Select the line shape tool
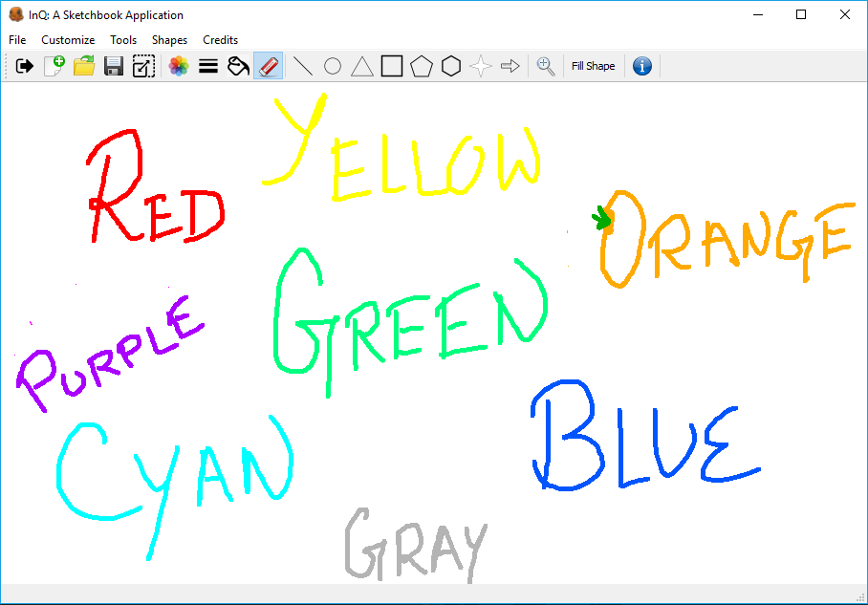Viewport: 868px width, 605px height. [x=303, y=66]
